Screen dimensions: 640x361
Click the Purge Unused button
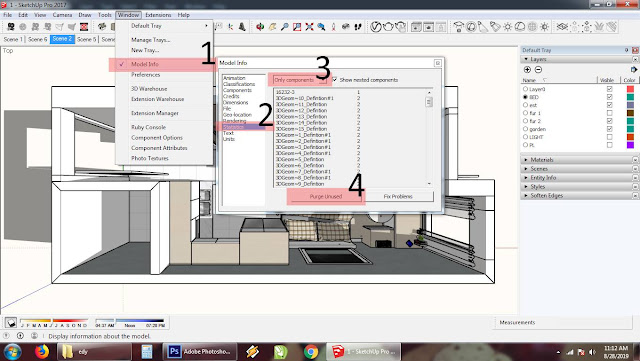(x=325, y=196)
